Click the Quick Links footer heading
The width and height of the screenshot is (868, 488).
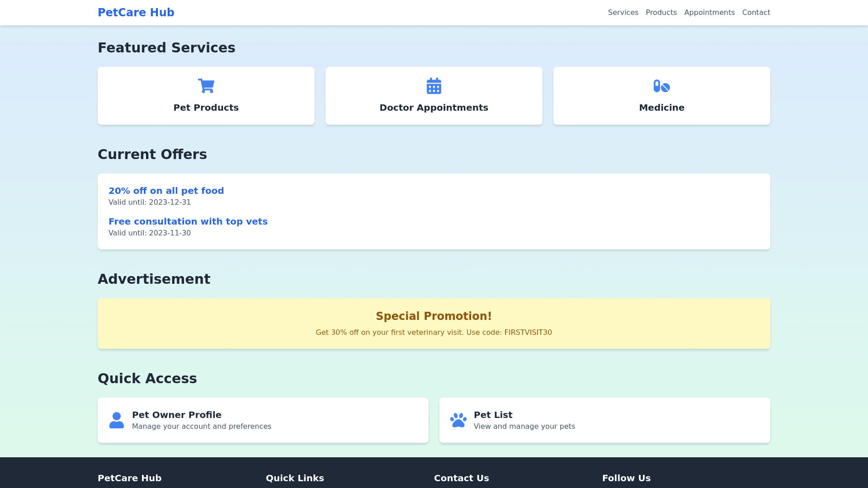click(295, 478)
